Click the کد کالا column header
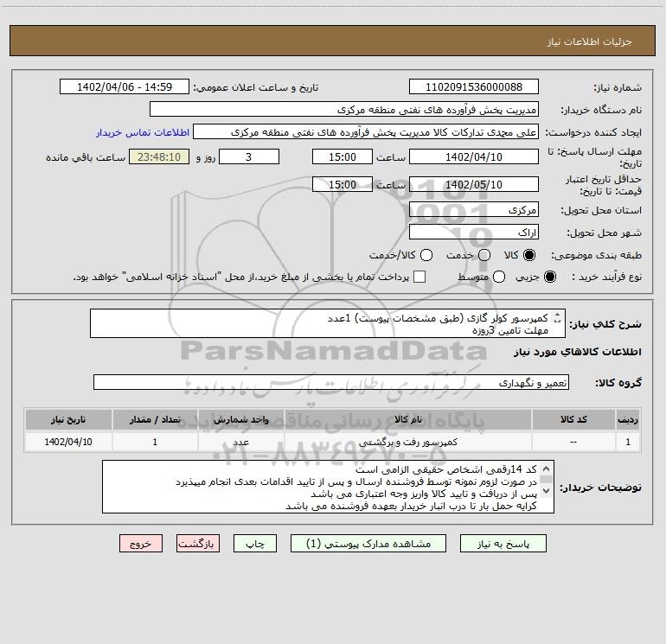This screenshot has width=666, height=644. 573,419
